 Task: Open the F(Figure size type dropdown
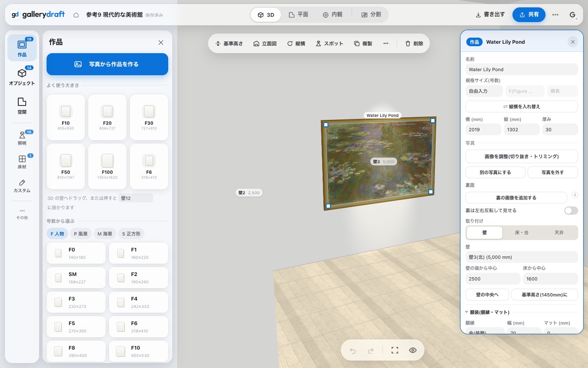point(525,91)
